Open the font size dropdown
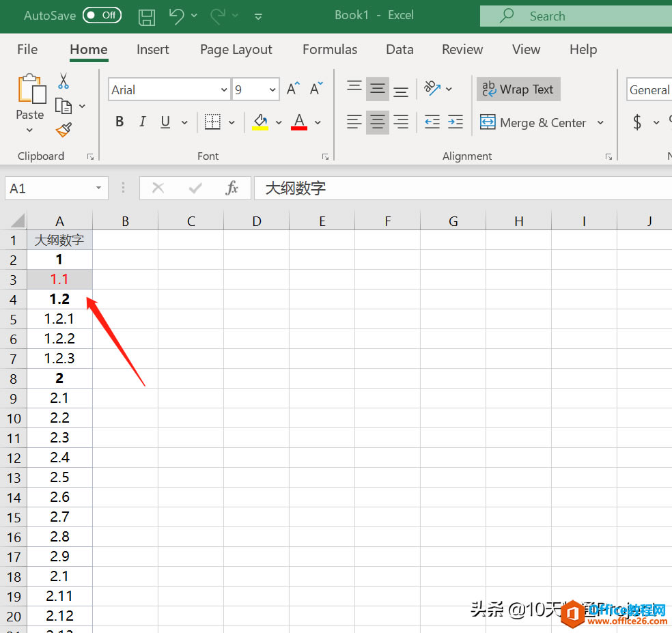Viewport: 672px width, 633px height. pos(272,89)
